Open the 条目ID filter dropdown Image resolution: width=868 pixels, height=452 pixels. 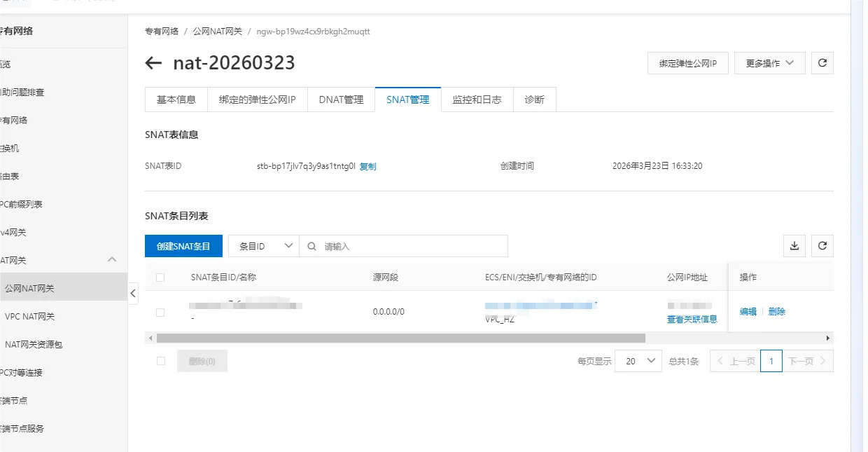(x=262, y=246)
